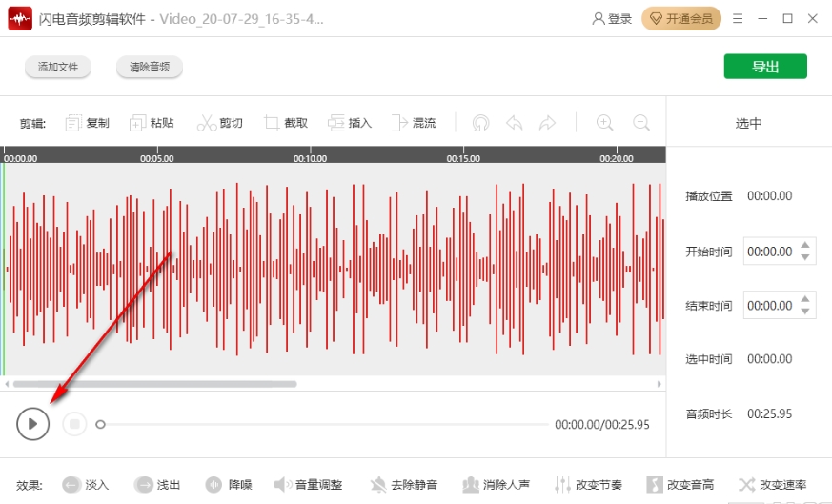Apply the Fade In (淡入) effect
832x504 pixels.
(x=85, y=484)
